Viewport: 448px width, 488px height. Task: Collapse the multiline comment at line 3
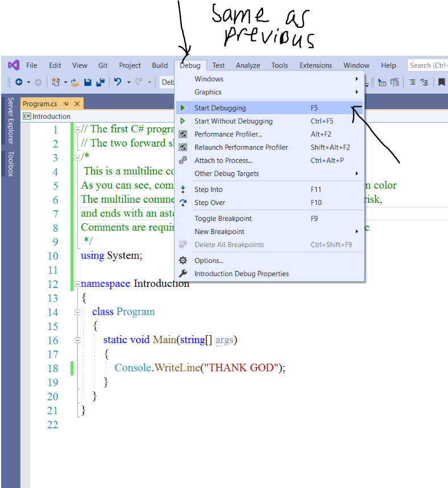(x=77, y=157)
